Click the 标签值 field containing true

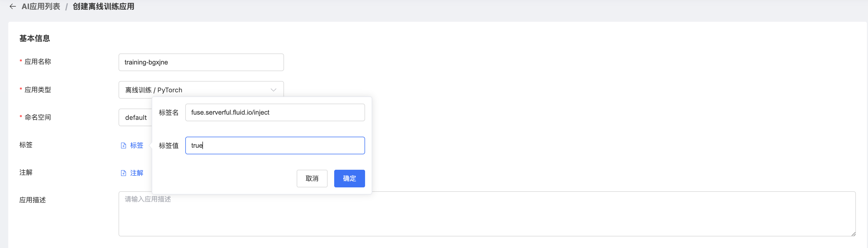275,145
